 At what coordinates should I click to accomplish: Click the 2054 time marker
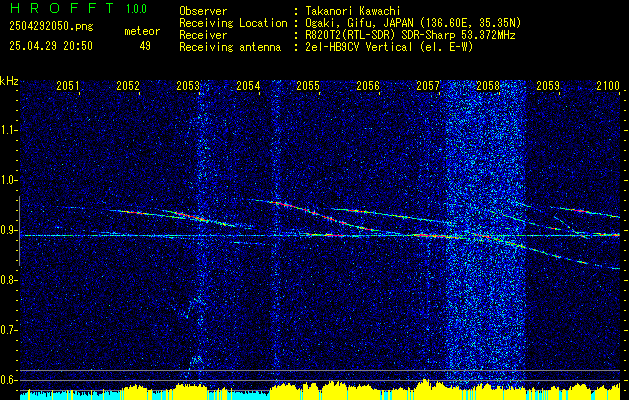coord(248,85)
